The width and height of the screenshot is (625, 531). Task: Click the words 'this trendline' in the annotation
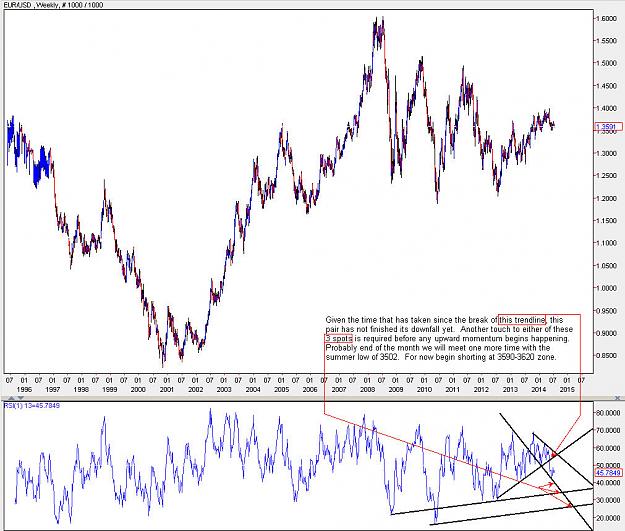click(522, 319)
